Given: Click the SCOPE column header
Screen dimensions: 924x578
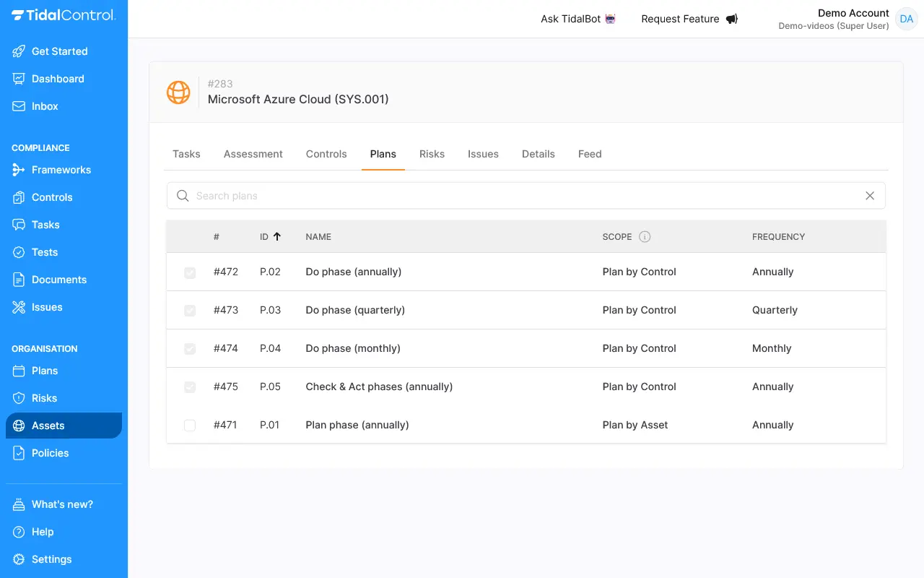Looking at the screenshot, I should pos(617,237).
